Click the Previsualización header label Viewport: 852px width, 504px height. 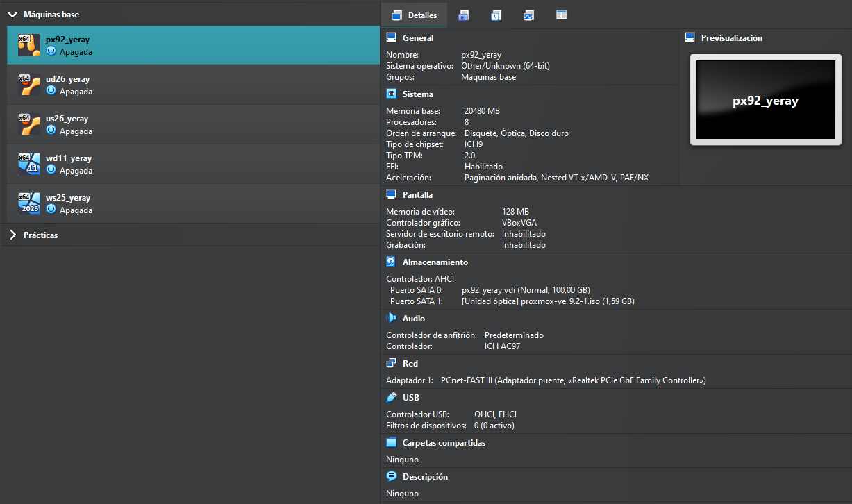click(x=732, y=38)
